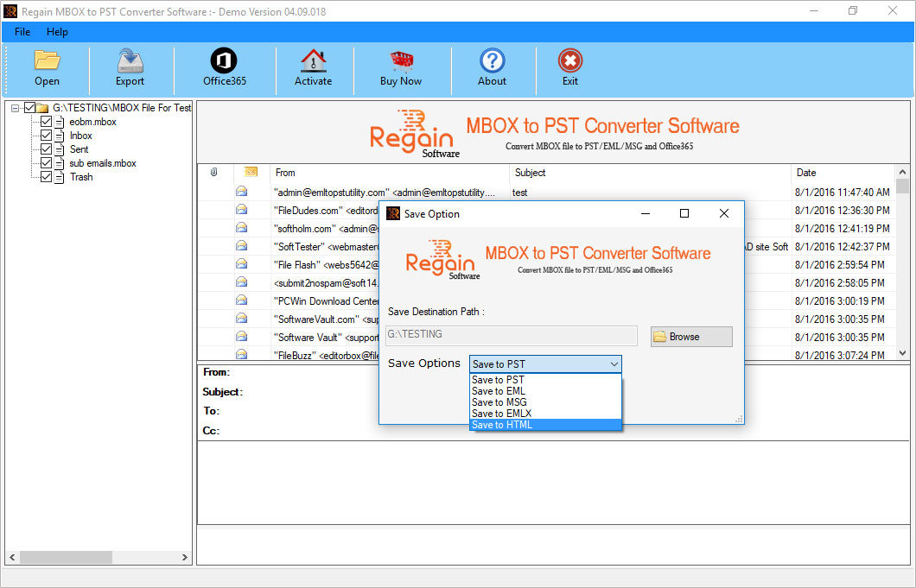Click the folder tree scroll-right arrow

(x=185, y=557)
